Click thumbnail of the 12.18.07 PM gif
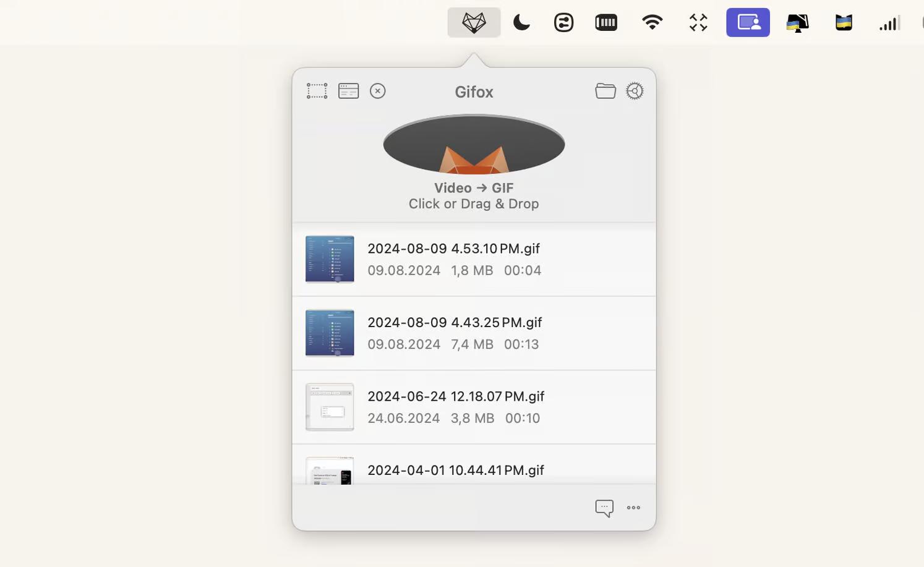The width and height of the screenshot is (924, 567). 330,407
